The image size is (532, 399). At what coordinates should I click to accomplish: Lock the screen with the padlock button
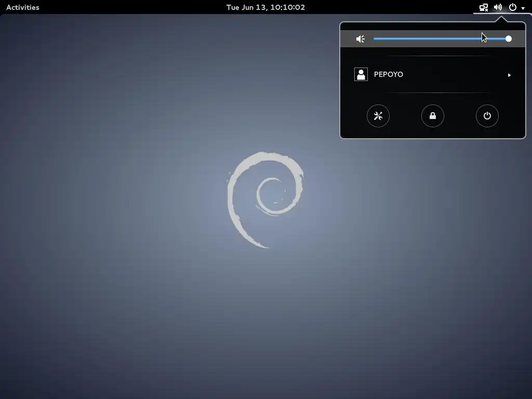(433, 116)
